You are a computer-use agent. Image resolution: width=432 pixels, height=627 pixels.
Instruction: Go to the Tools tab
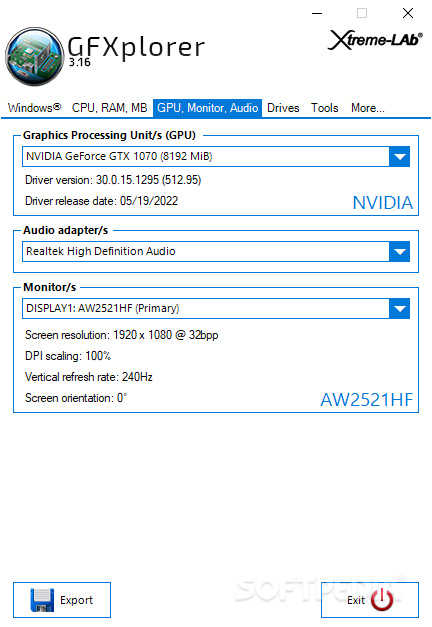click(x=325, y=108)
